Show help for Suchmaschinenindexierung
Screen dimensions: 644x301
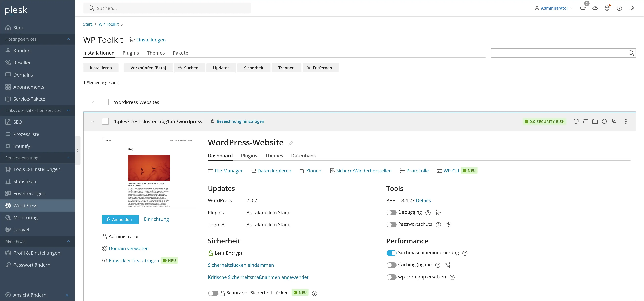click(x=465, y=253)
